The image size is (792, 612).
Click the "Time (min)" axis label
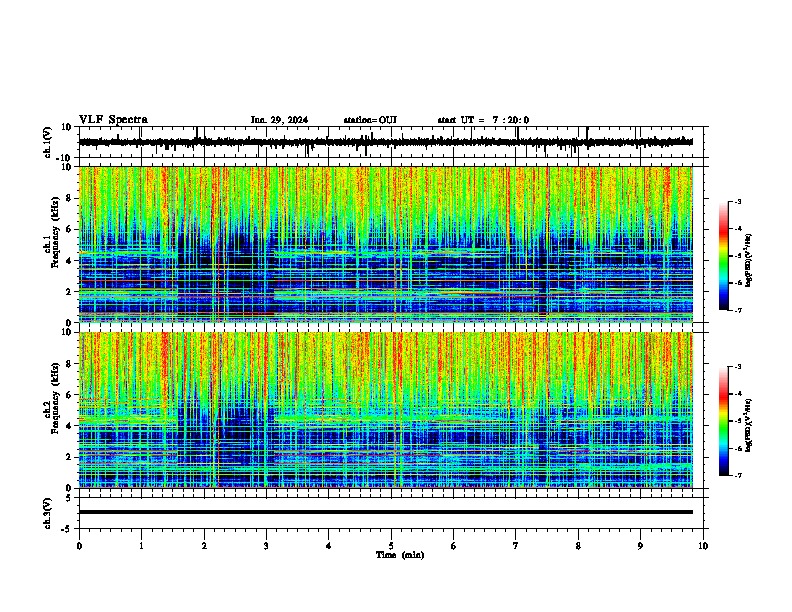pyautogui.click(x=400, y=555)
